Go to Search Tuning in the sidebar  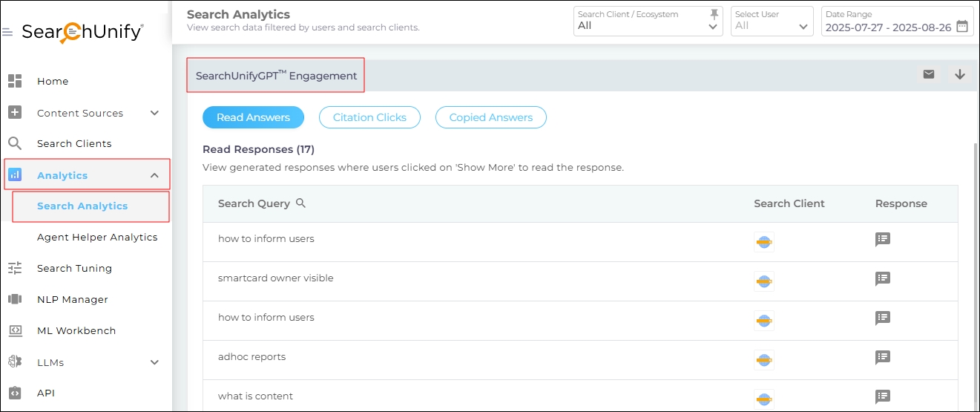(74, 269)
